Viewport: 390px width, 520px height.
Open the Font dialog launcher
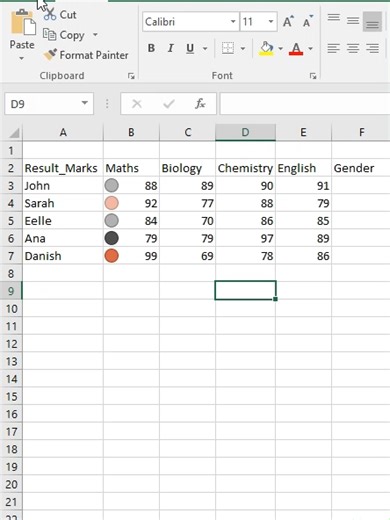[313, 76]
